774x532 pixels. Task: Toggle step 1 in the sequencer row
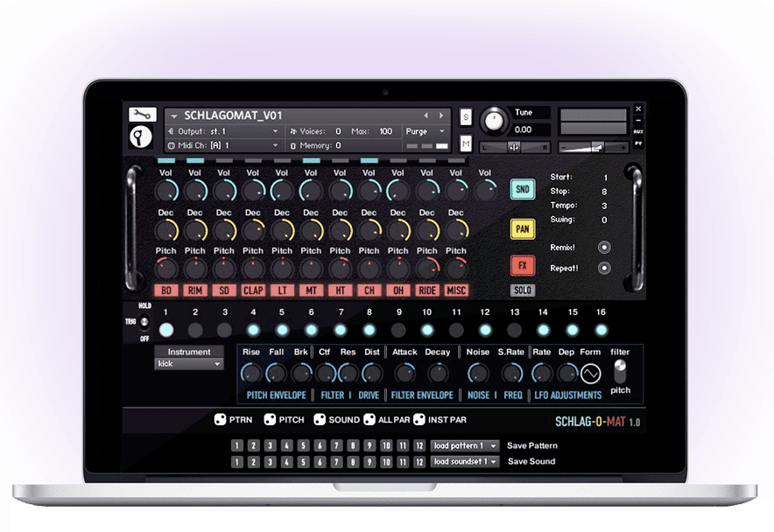point(166,330)
